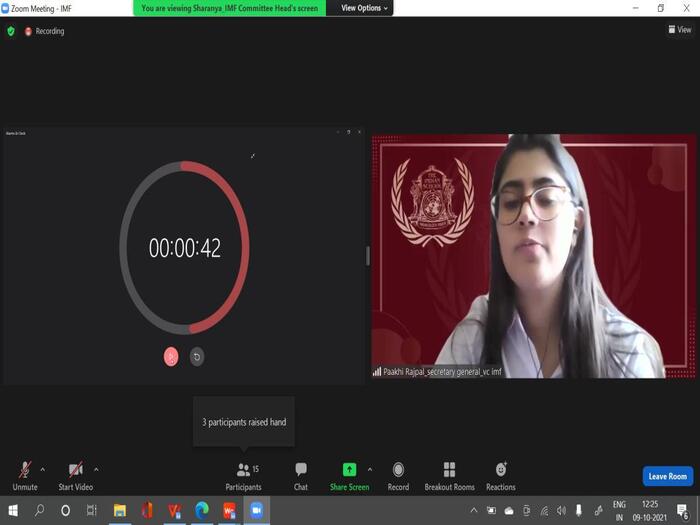Click Paakhi Rajpal's video tile
This screenshot has height=525, width=700.
pos(533,256)
